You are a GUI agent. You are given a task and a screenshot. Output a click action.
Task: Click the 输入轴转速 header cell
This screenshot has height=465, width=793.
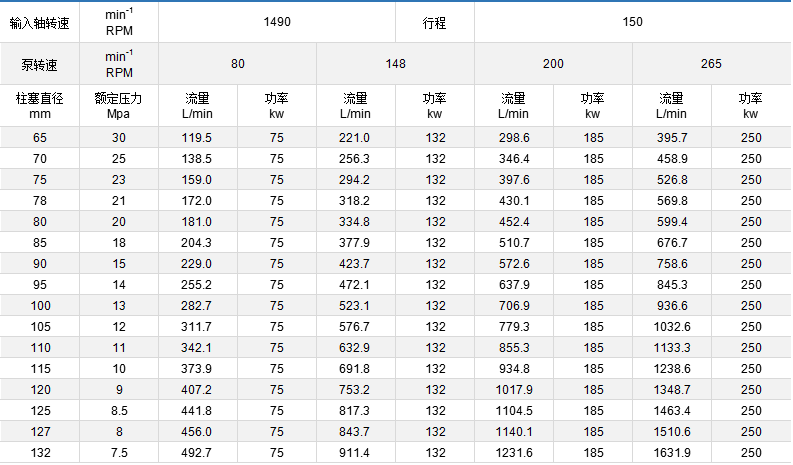pos(40,21)
